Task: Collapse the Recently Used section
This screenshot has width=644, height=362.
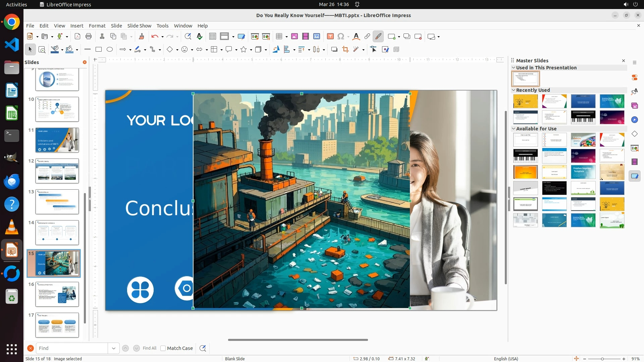Action: click(514, 90)
